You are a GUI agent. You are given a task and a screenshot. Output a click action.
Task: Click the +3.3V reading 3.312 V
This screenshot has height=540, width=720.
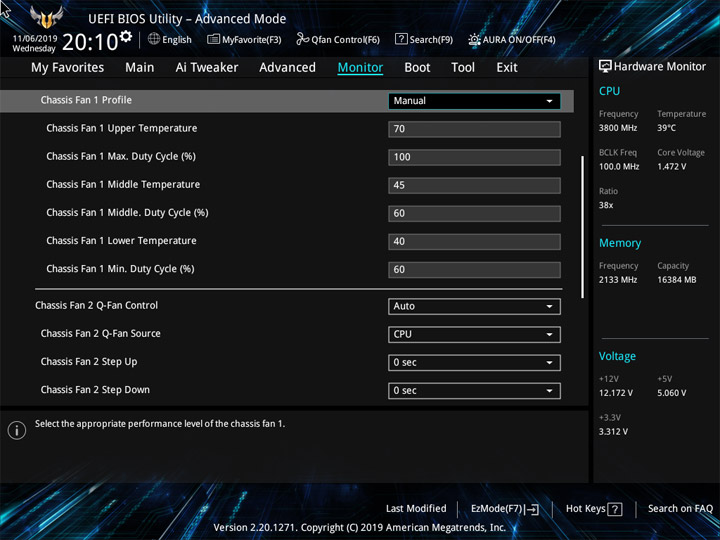[613, 432]
